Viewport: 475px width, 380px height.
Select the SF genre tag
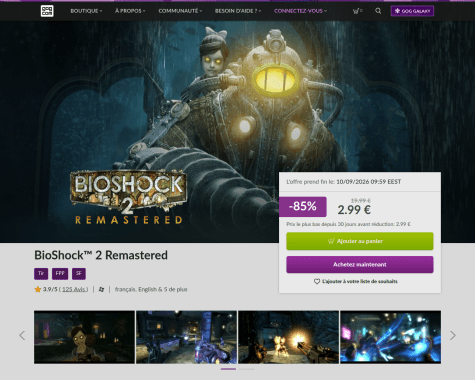[x=79, y=274]
